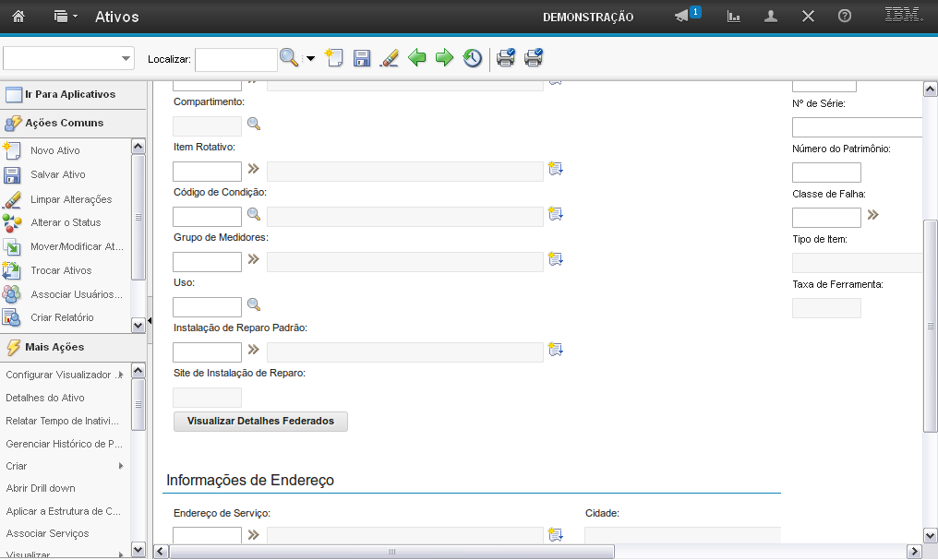The image size is (938, 560).
Task: Open the detail menu chevron for Grupo de Medidores
Action: click(x=254, y=260)
